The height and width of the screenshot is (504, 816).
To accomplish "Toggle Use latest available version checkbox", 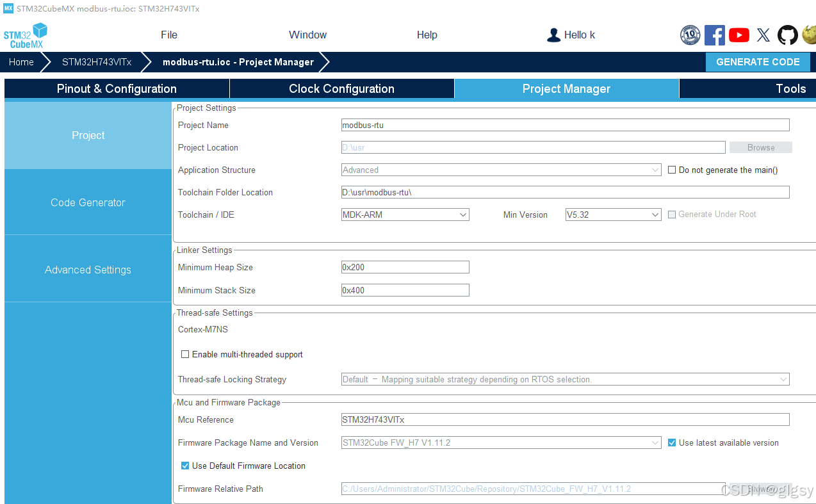I will coord(672,443).
